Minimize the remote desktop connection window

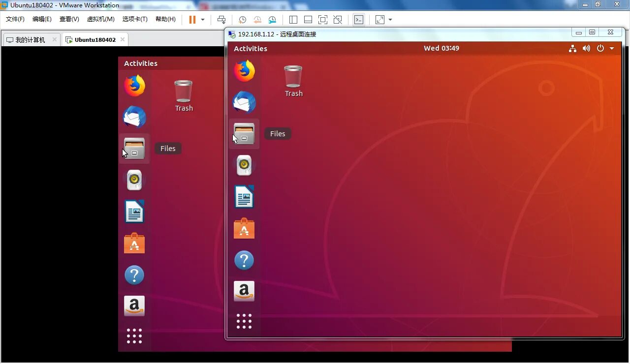(x=578, y=32)
